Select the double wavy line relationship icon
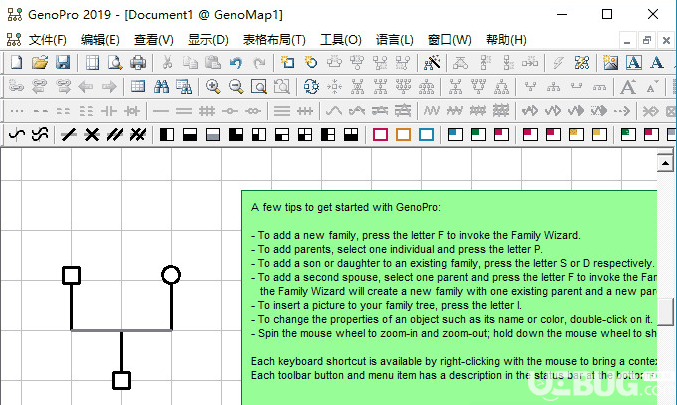The width and height of the screenshot is (677, 405). click(x=40, y=135)
